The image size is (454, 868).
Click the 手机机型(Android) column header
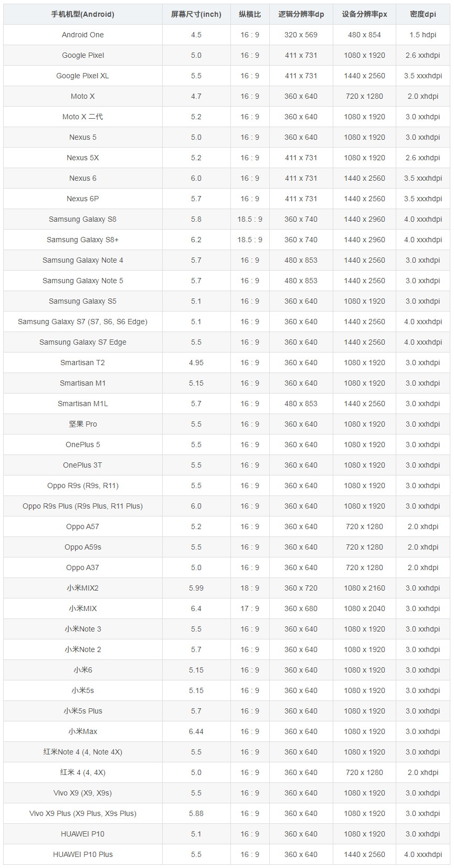tap(82, 14)
